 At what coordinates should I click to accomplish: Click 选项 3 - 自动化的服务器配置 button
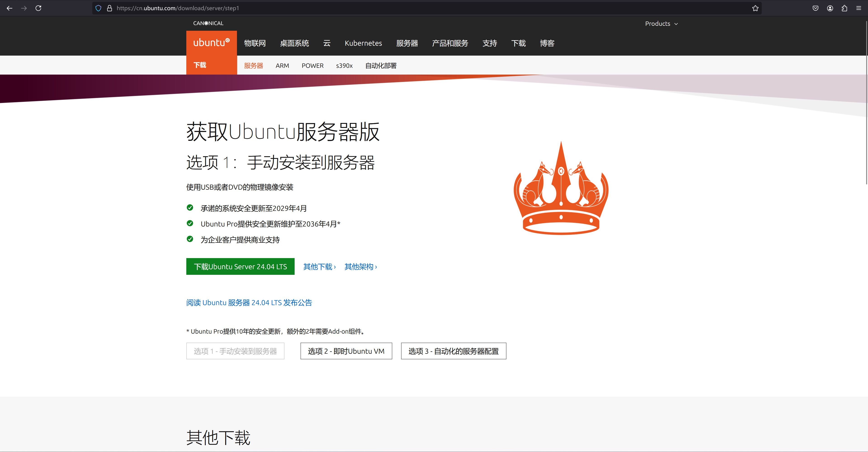[454, 351]
